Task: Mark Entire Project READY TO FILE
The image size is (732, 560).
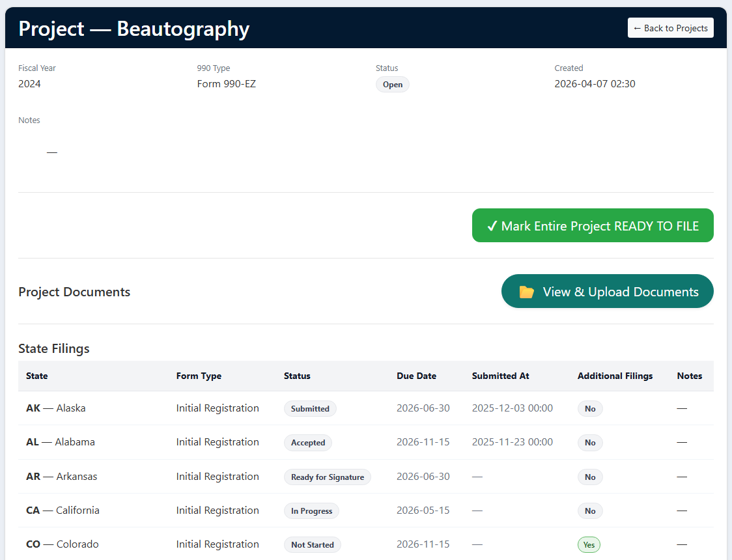Action: click(x=593, y=225)
